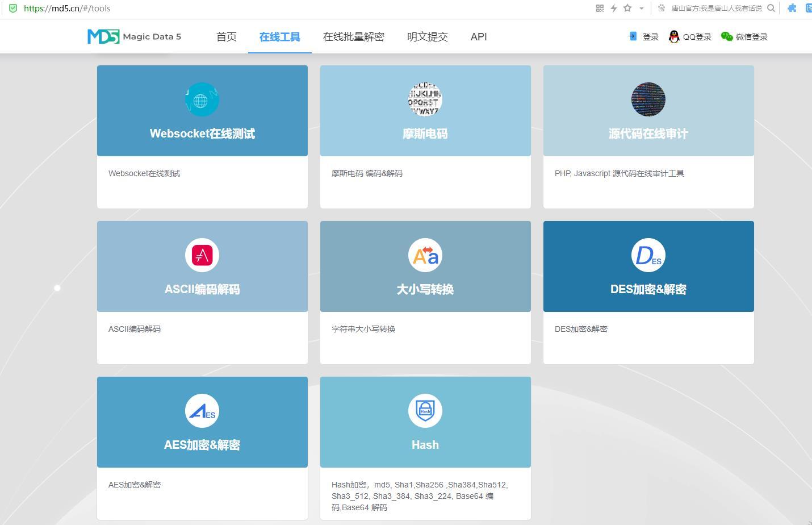Sign in using QQ登录
The image size is (812, 525).
pyautogui.click(x=690, y=37)
